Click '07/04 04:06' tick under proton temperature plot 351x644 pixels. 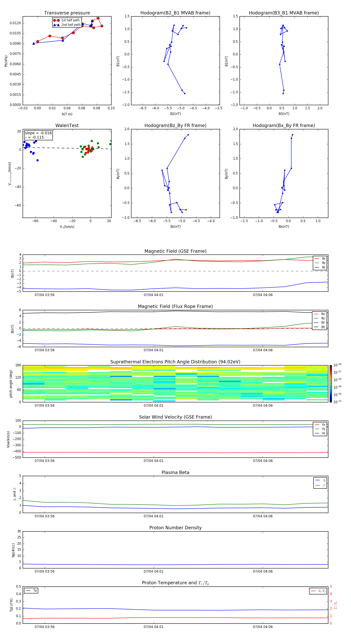click(262, 627)
